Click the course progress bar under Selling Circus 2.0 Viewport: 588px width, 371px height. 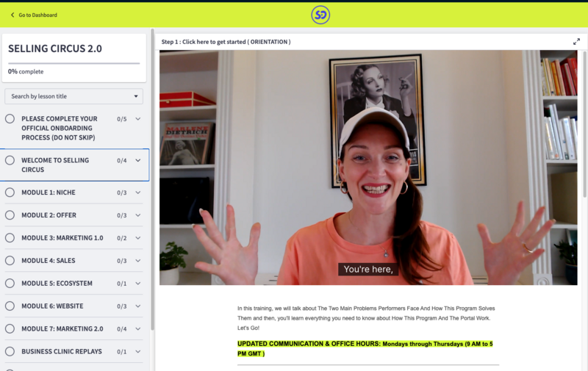(74, 63)
